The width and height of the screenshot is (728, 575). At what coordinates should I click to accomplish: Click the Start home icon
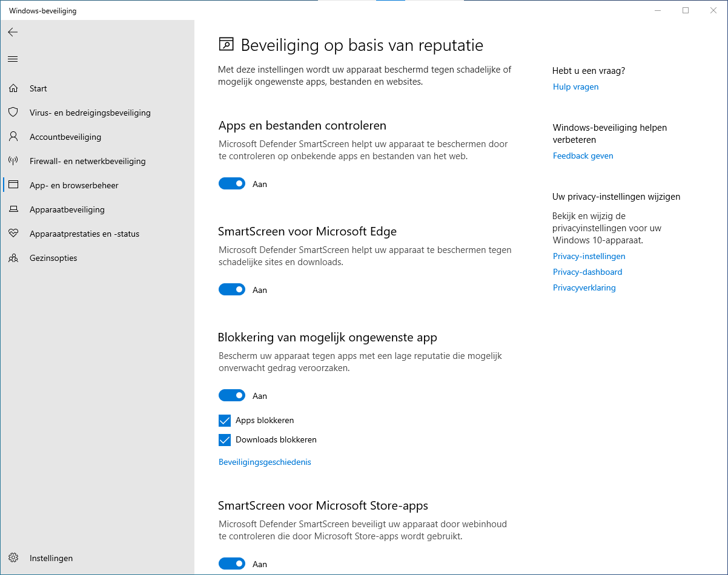[13, 88]
